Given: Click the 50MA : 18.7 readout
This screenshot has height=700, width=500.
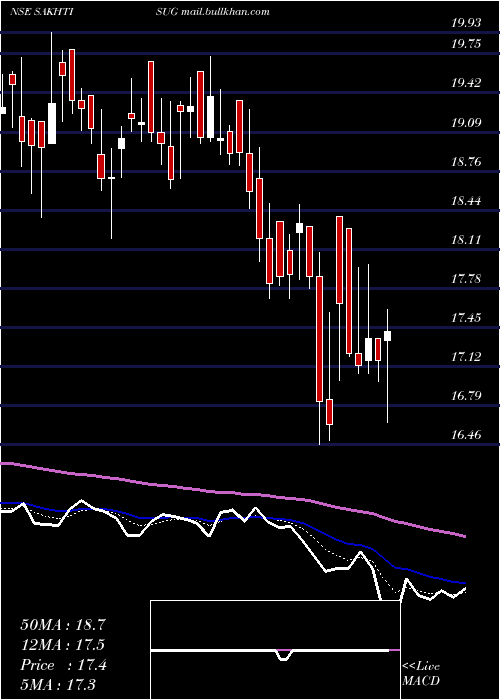Looking at the screenshot, I should 63,625.
